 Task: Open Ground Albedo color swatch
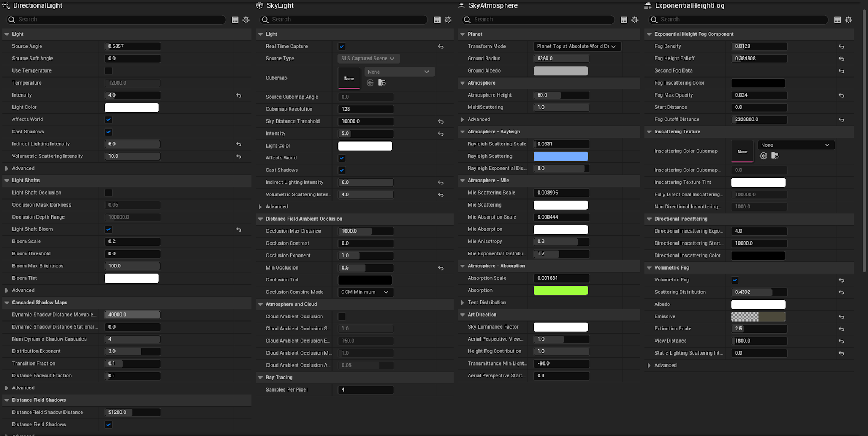pyautogui.click(x=561, y=71)
